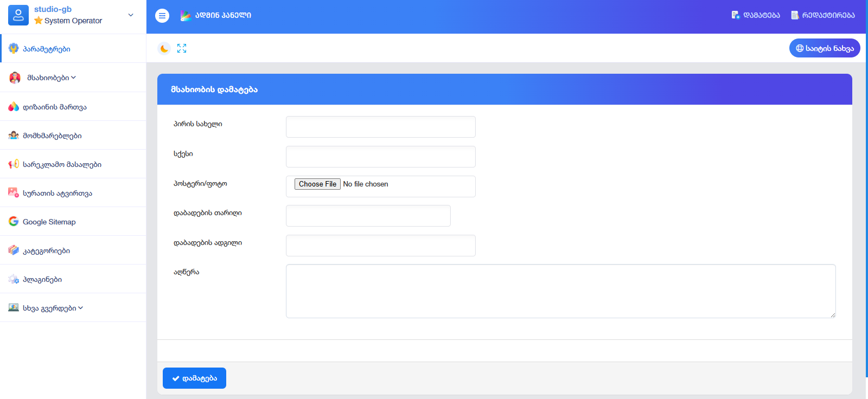Enter fullscreen with the expand icon
Screen dimensions: 868x399
coord(182,49)
